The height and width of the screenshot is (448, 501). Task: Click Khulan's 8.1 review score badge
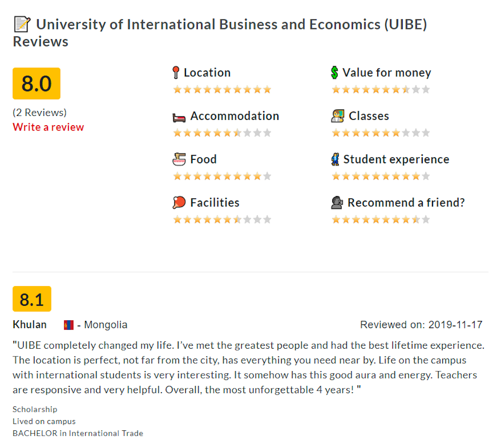(x=32, y=299)
